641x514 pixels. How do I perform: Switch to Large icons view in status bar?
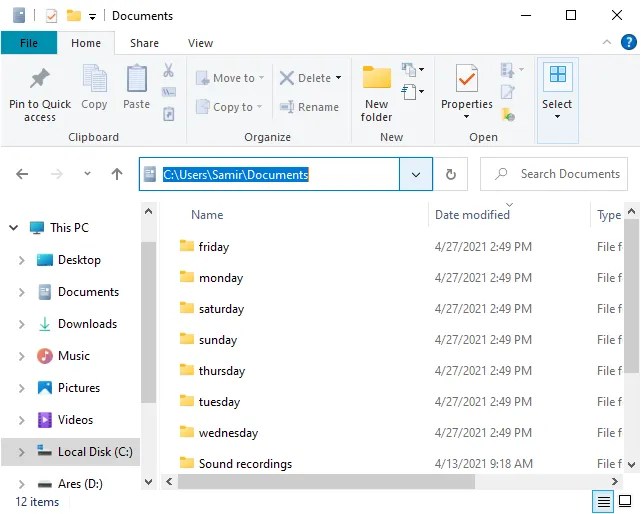click(x=625, y=501)
